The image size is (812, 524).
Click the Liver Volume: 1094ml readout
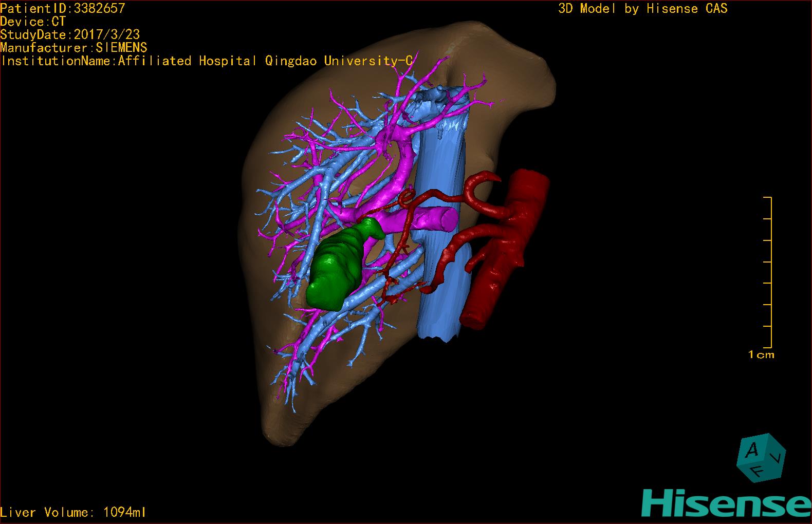(73, 512)
